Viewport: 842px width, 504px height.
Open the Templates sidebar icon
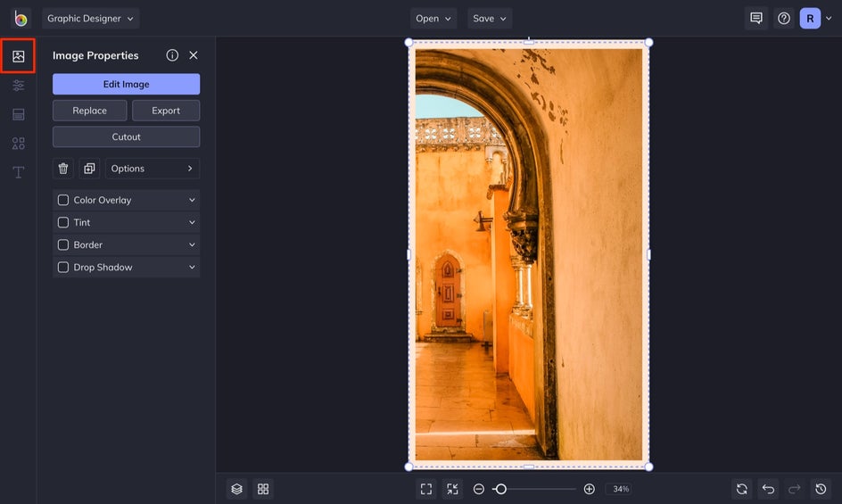click(x=18, y=114)
